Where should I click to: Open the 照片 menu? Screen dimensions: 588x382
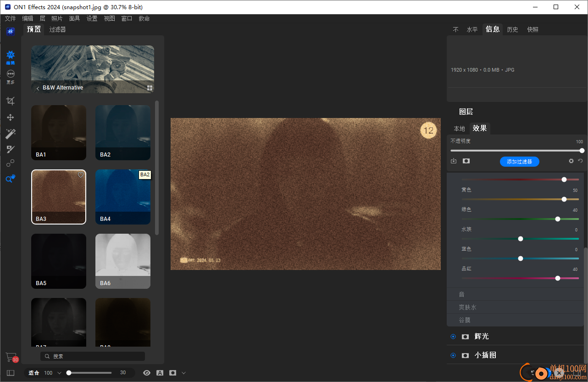[x=57, y=18]
